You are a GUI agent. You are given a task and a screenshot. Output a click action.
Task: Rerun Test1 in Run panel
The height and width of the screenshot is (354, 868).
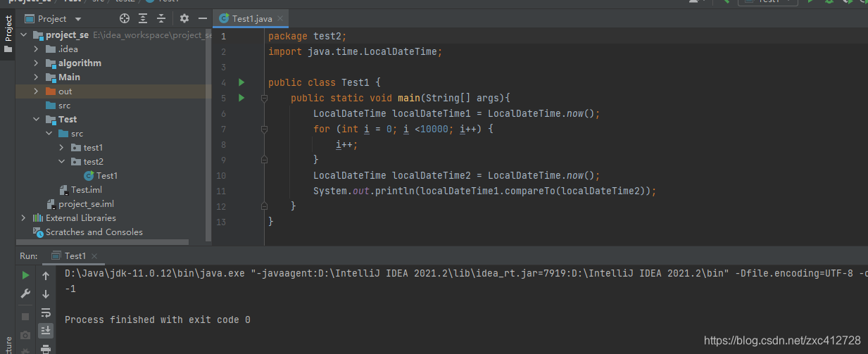25,275
